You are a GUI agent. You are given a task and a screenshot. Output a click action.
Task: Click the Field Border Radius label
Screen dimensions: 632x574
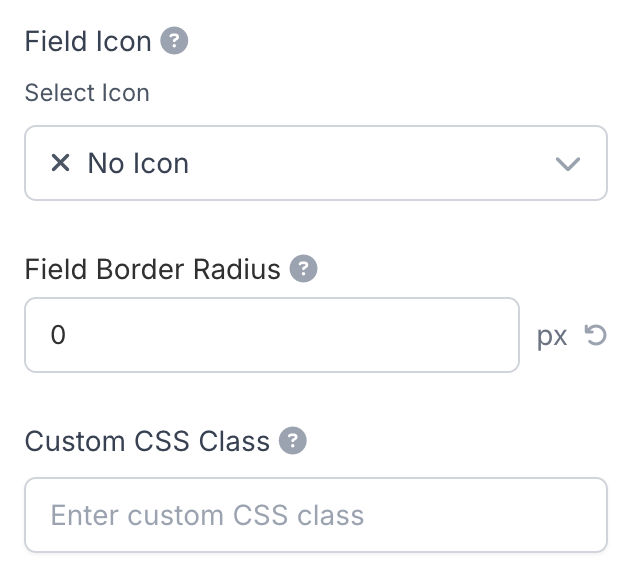tap(152, 270)
